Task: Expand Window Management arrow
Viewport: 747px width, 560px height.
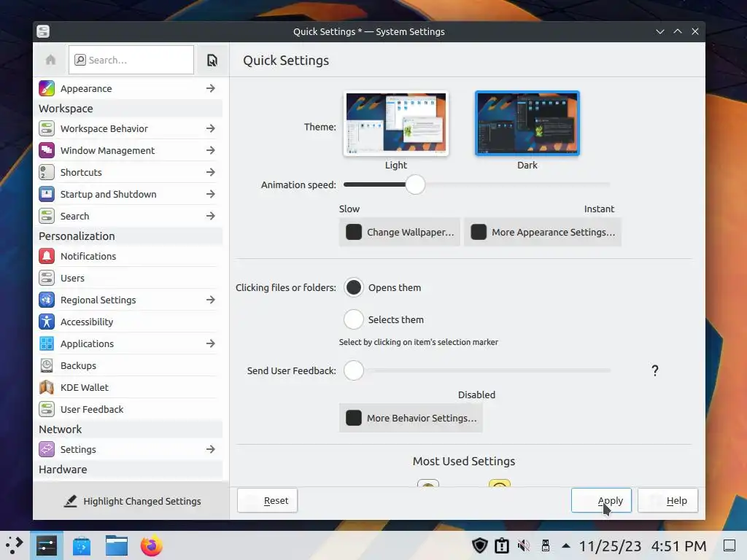Action: click(x=211, y=150)
